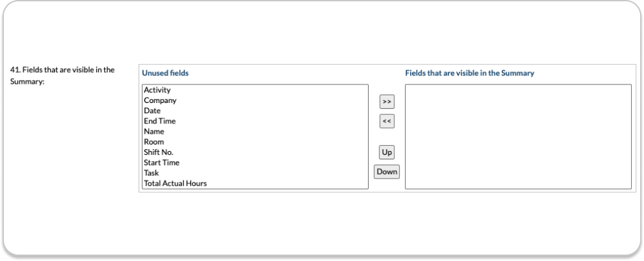The height and width of the screenshot is (261, 644).
Task: Select Room from Unused fields
Action: [154, 142]
